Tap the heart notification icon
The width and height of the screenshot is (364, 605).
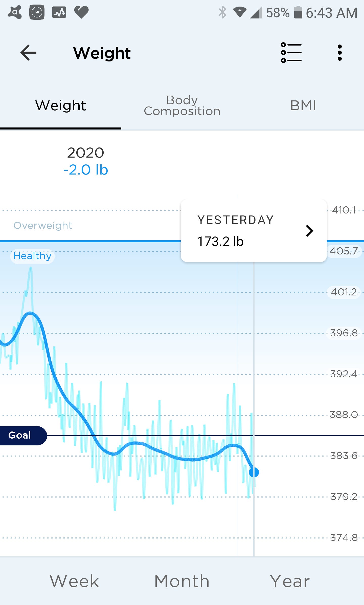coord(81,12)
